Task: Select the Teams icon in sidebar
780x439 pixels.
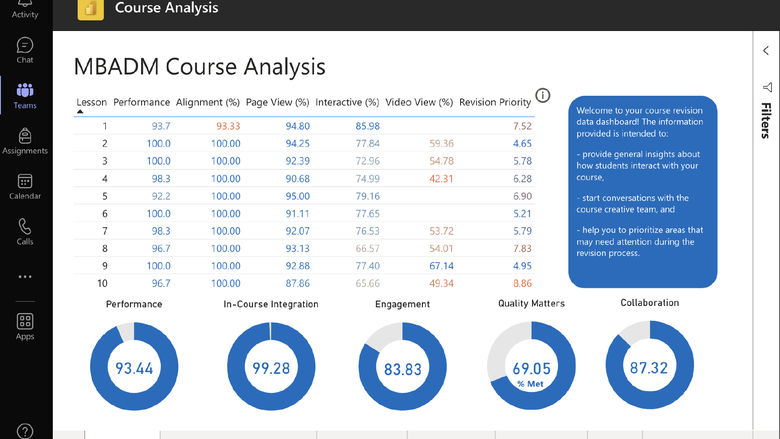Action: pos(25,96)
